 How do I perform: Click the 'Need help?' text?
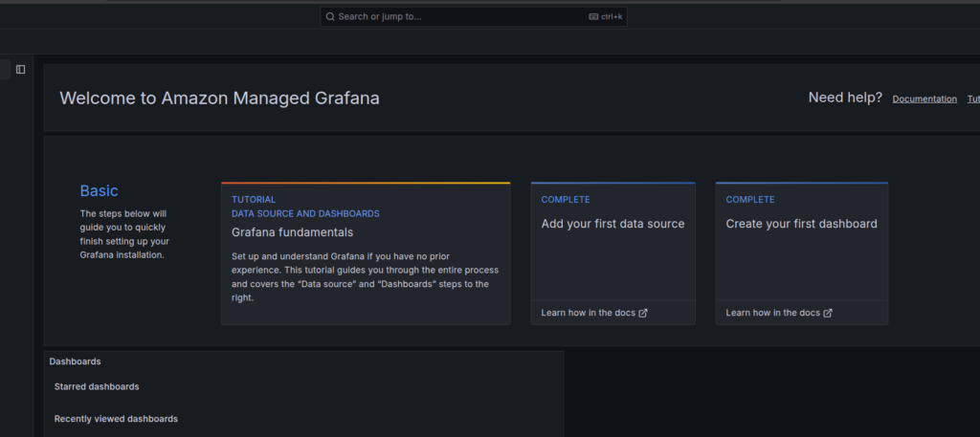(x=845, y=98)
